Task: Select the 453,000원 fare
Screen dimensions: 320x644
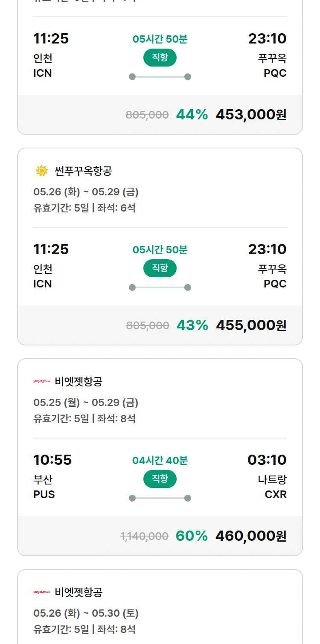Action: (x=251, y=114)
